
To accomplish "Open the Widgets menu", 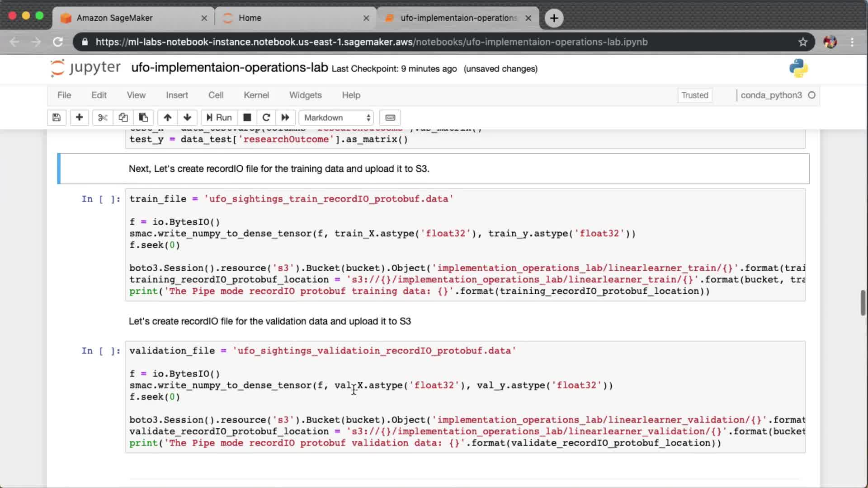I will 305,95.
